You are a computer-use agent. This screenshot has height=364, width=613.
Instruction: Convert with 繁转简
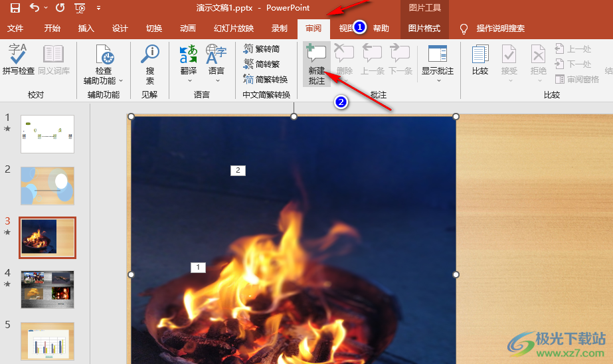point(262,48)
